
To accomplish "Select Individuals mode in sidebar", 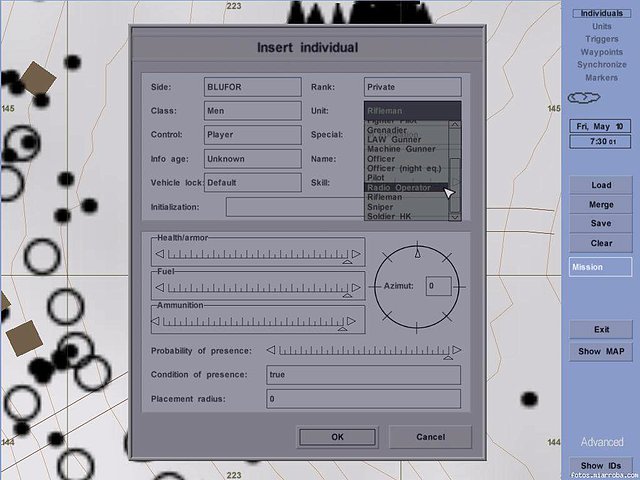I will coord(602,13).
